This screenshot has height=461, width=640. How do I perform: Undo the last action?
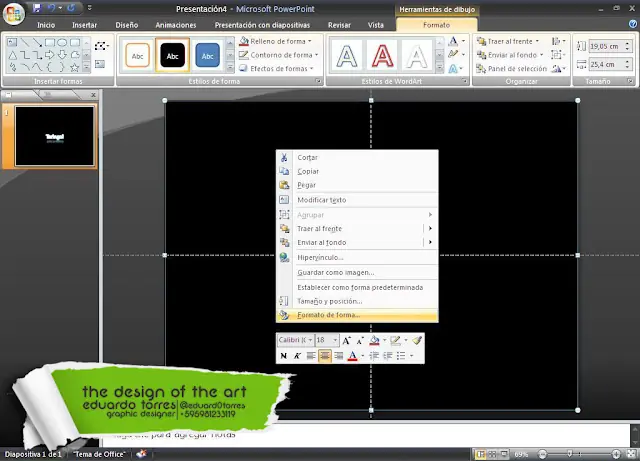(51, 8)
